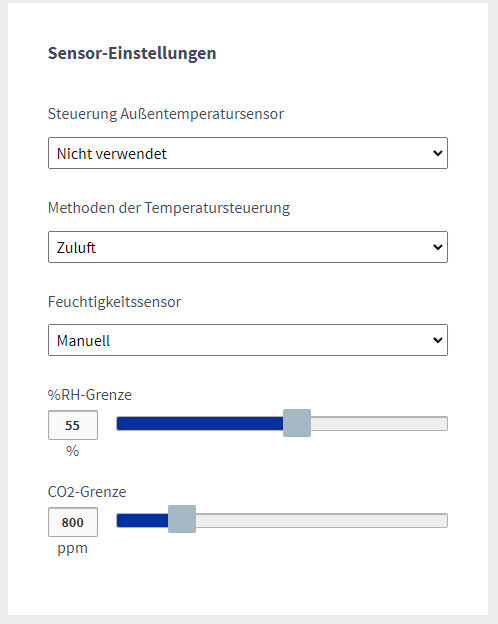Click the %RH-Grenze label text

90,395
